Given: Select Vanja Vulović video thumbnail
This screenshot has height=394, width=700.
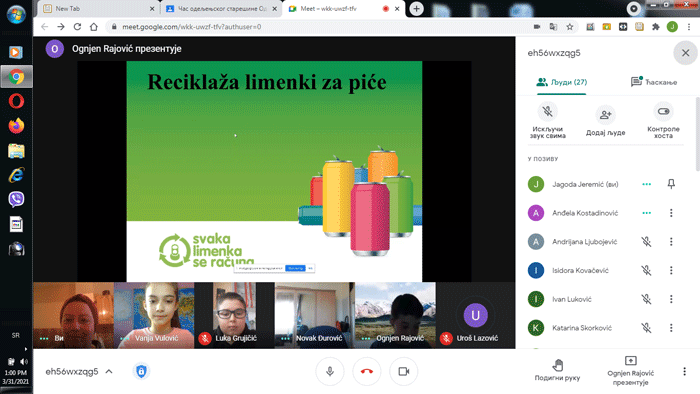Looking at the screenshot, I should tap(154, 315).
